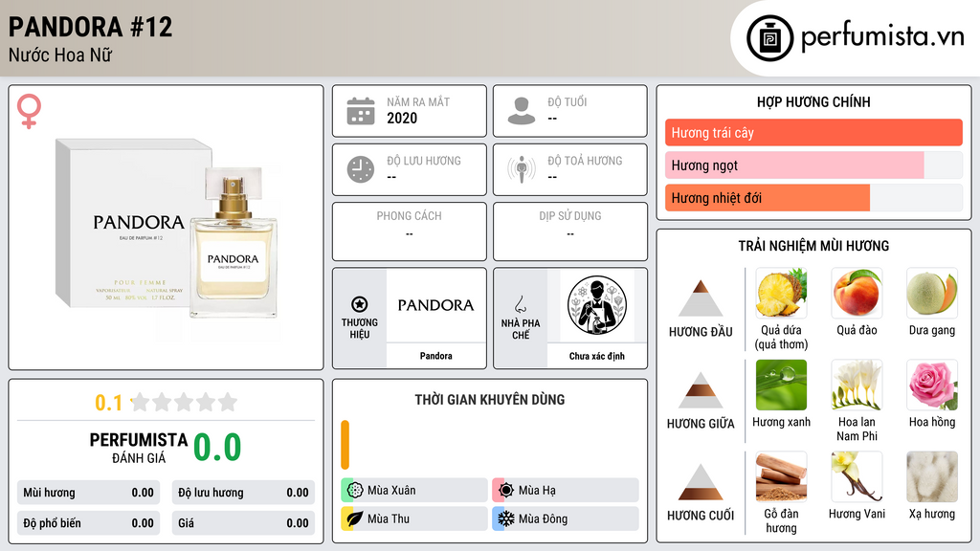Click the perfumista.vn site name

click(x=882, y=37)
